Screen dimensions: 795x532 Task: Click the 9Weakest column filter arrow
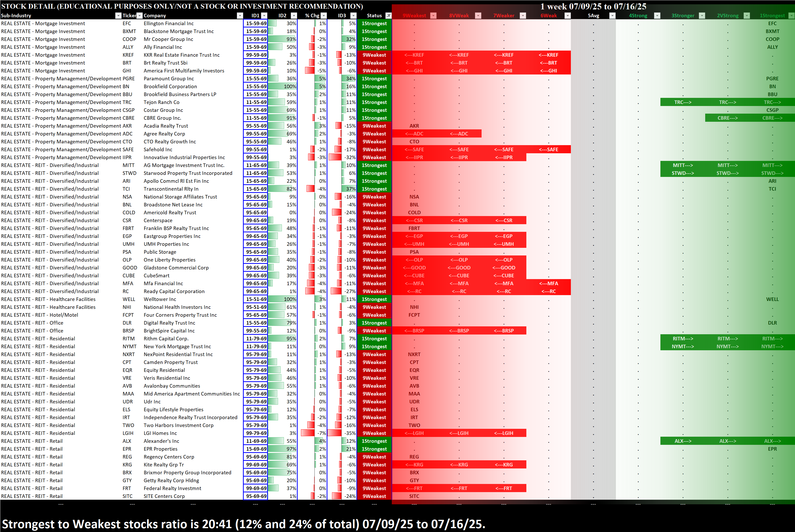[x=433, y=16]
